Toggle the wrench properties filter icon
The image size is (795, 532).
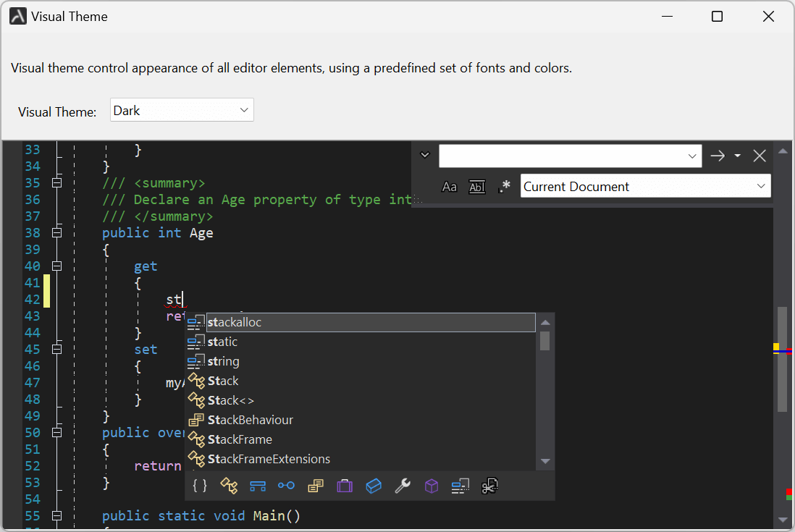pos(403,486)
